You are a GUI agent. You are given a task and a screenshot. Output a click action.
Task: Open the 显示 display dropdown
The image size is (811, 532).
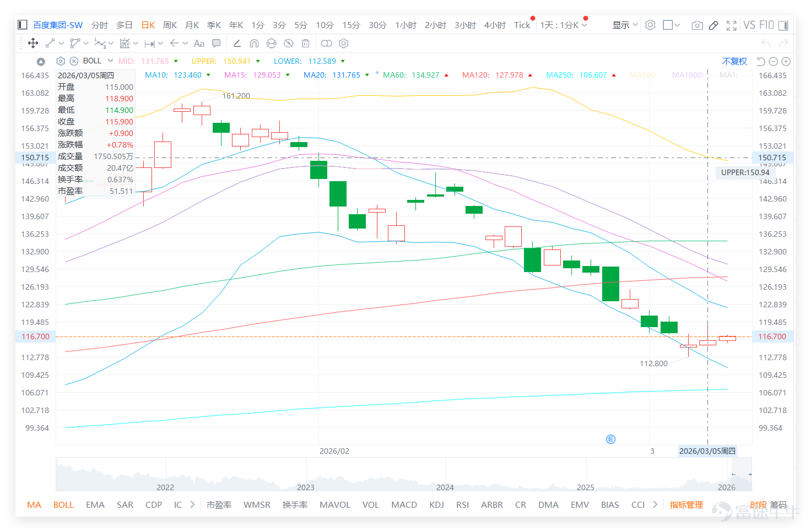(625, 25)
